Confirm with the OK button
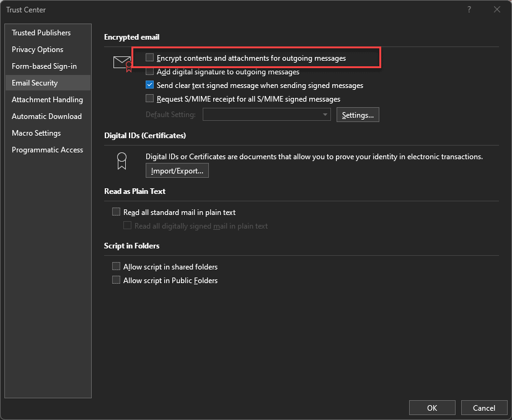The image size is (512, 420). click(432, 408)
